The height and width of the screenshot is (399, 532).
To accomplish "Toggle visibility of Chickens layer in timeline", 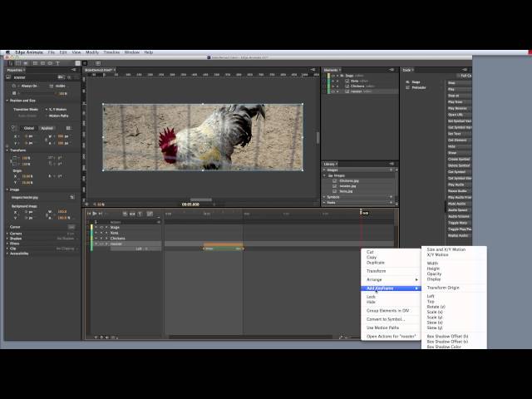I will (x=101, y=239).
